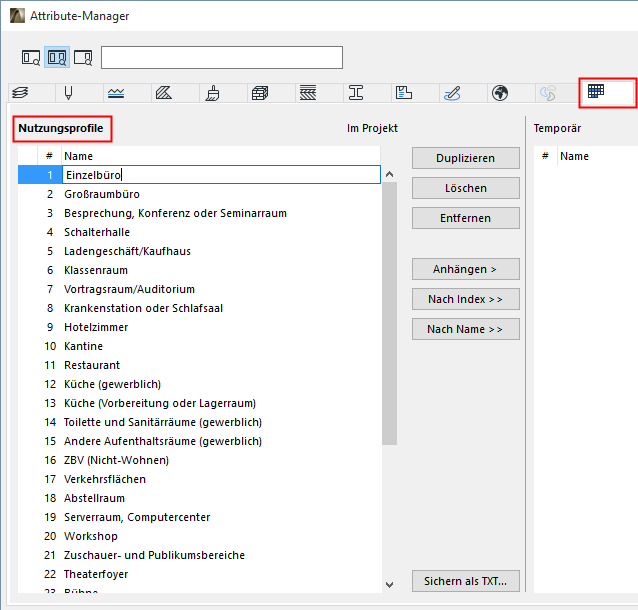Viewport: 638px width, 610px height.
Task: Toggle the highlighted middle search mode icon
Action: (57, 57)
